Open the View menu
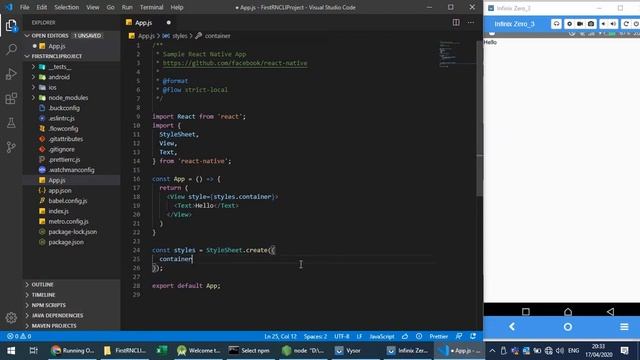Image resolution: width=640 pixels, height=360 pixels. coord(93,7)
